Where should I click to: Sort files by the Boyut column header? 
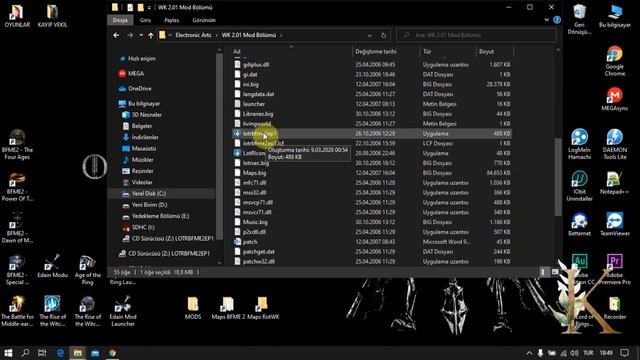486,51
